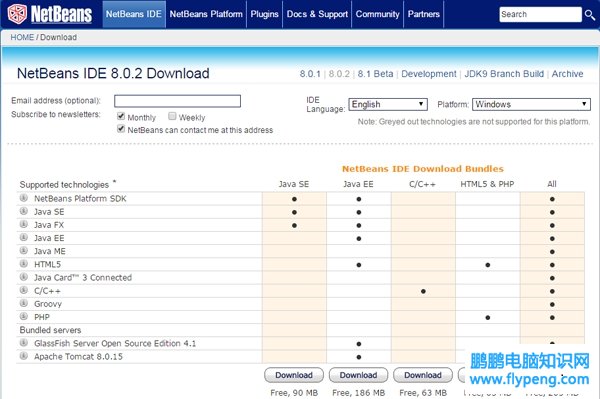
Task: Click the HOME breadcrumb link
Action: (22, 37)
